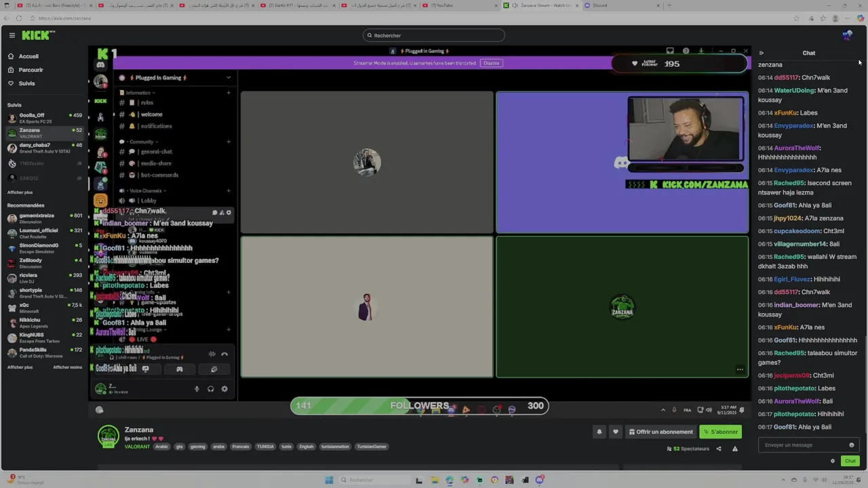The height and width of the screenshot is (488, 868).
Task: Click the heart follow icon for Zanzana
Action: [616, 432]
